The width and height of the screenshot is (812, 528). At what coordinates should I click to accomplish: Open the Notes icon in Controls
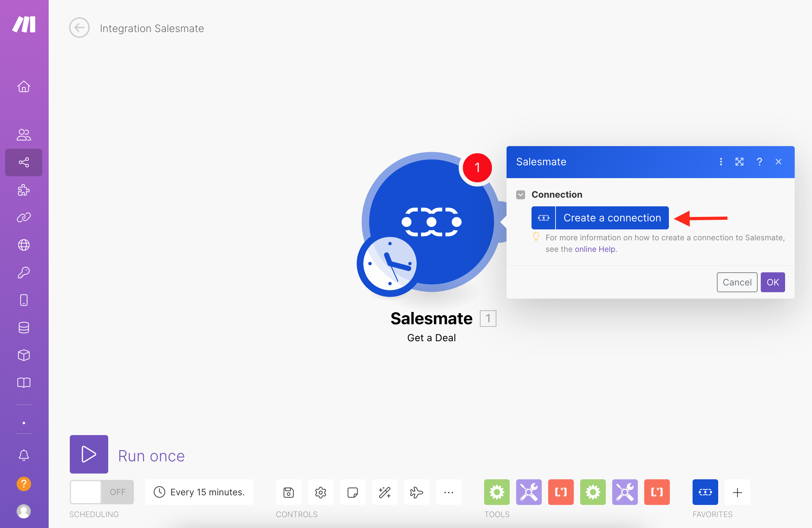(x=353, y=492)
